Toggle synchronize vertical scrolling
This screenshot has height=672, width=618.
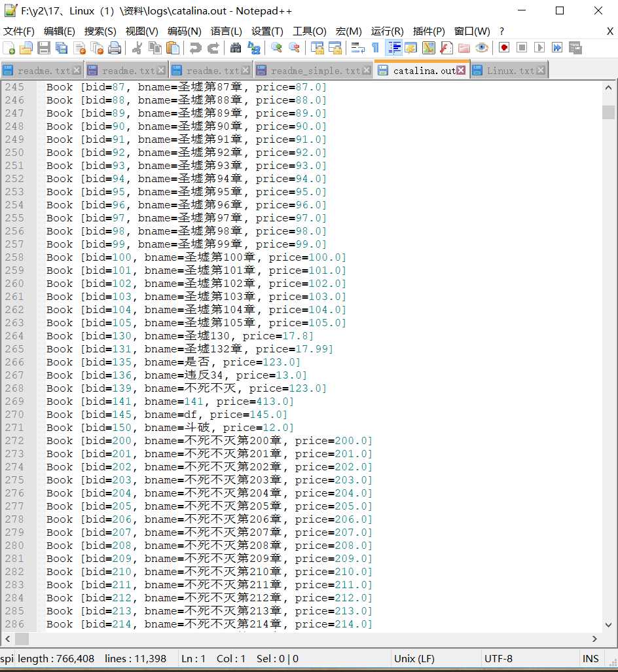317,48
